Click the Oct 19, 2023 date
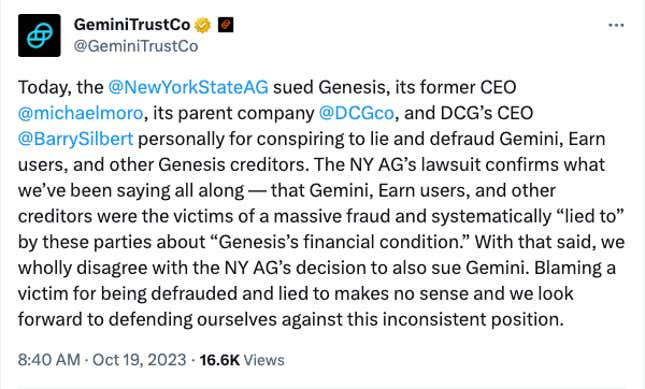The image size is (645, 389). coord(139,360)
